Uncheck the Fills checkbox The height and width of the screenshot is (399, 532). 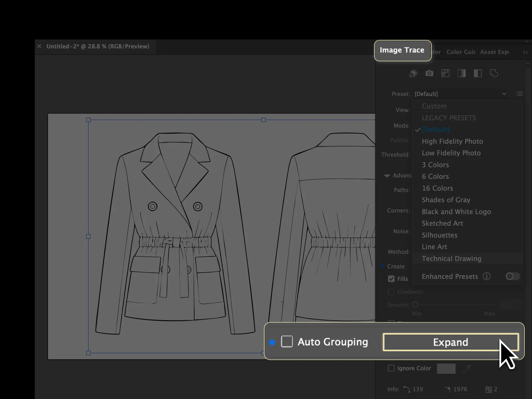coord(391,279)
